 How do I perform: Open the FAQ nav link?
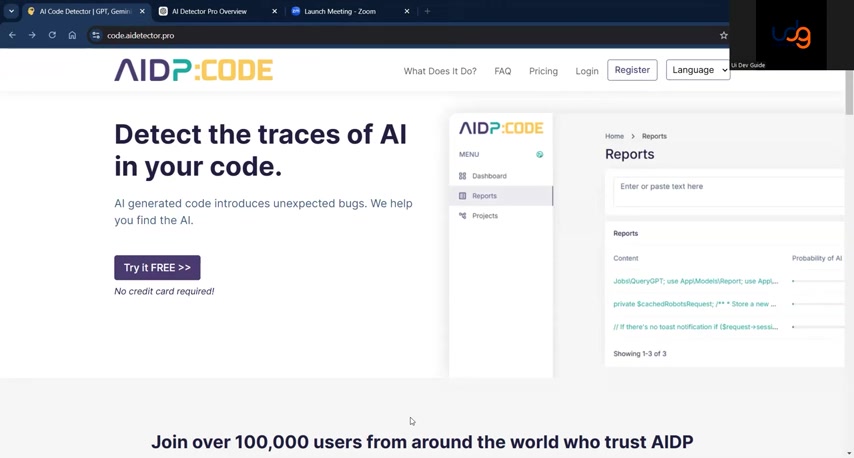[503, 71]
